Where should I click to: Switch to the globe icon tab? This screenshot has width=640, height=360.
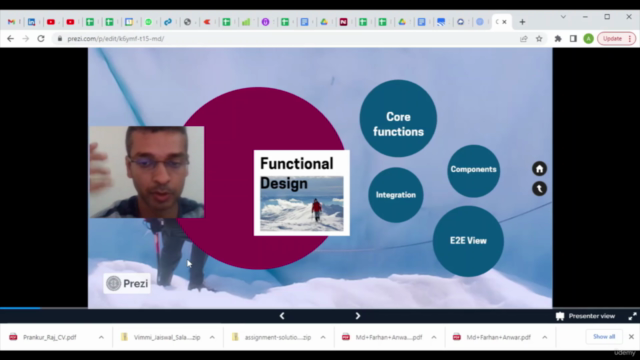point(187,22)
